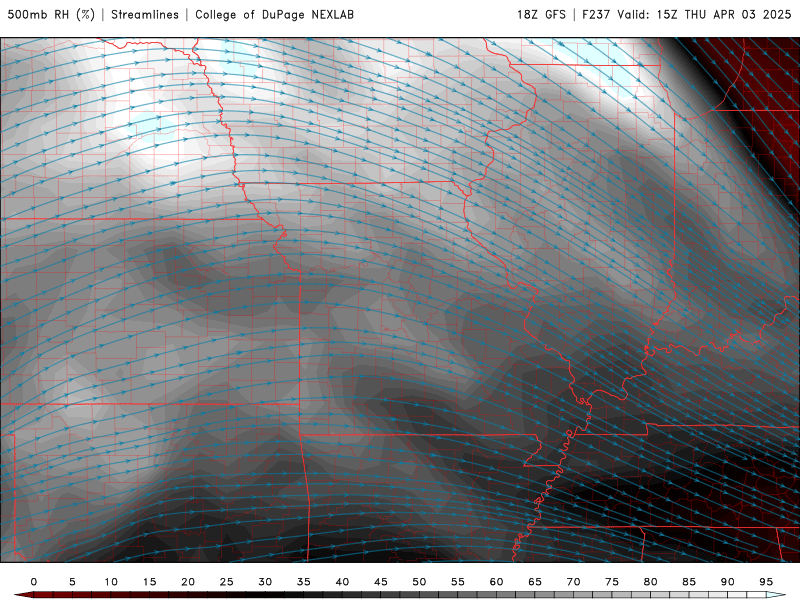The width and height of the screenshot is (800, 600).
Task: Click the '25' value on the RH scale
Action: [x=227, y=582]
